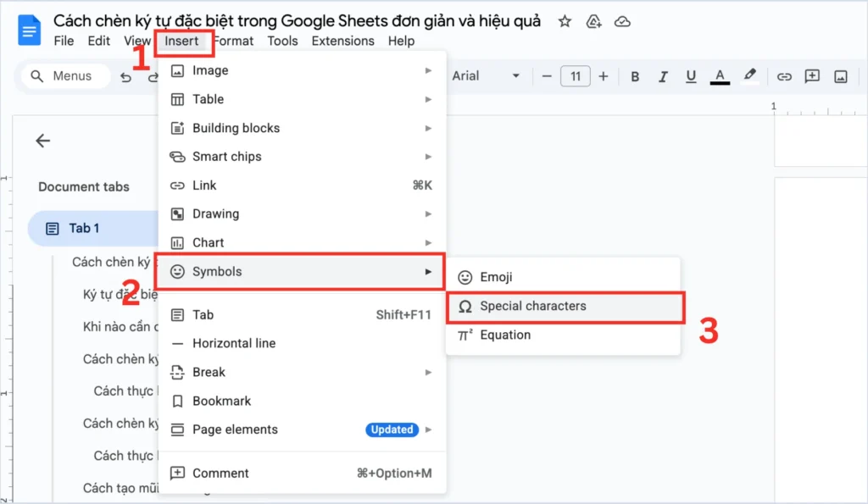Image resolution: width=868 pixels, height=504 pixels.
Task: Open outline heading 'Ký tự đặc biệ'
Action: pos(120,294)
